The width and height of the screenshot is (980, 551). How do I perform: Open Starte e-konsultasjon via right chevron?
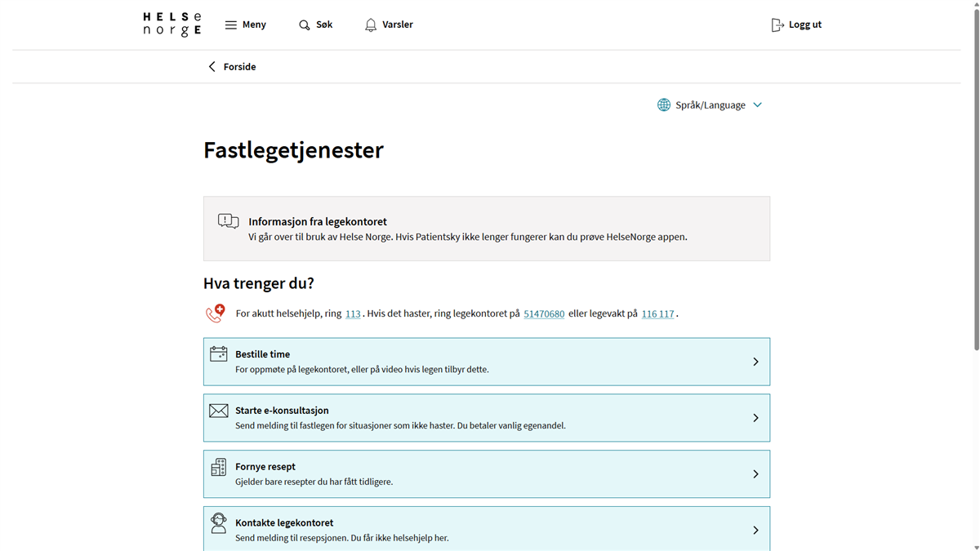(x=755, y=418)
